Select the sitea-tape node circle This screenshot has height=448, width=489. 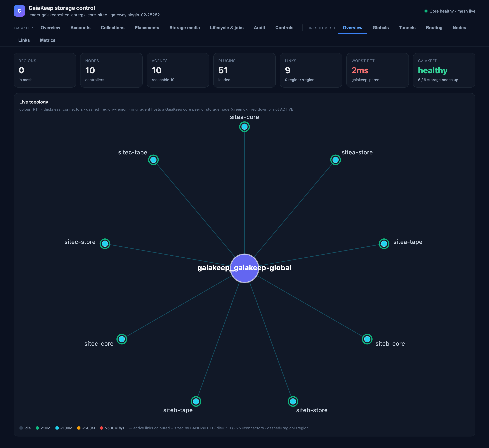pos(384,244)
